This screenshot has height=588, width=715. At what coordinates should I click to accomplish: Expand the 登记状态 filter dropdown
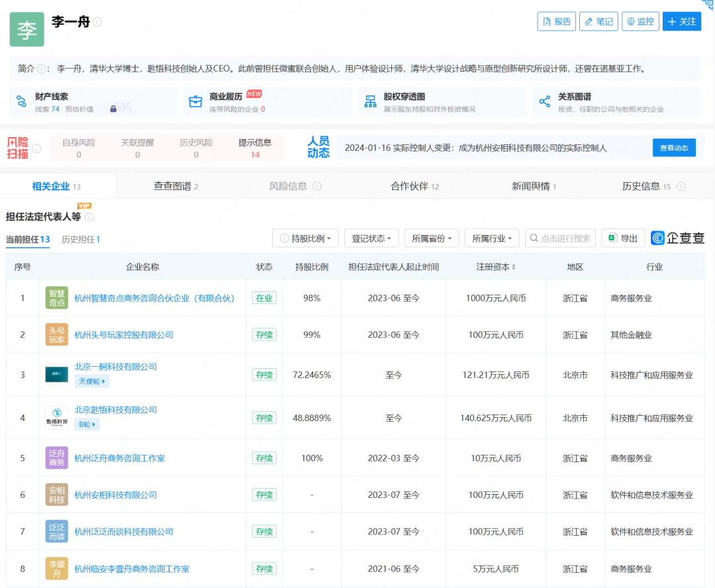click(x=371, y=238)
